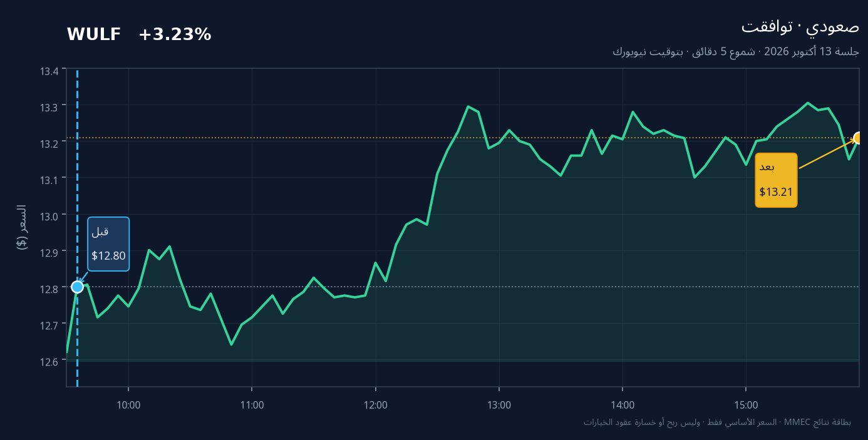The height and width of the screenshot is (440, 868).
Task: Click the 12.7 price axis label
Action: click(x=49, y=325)
